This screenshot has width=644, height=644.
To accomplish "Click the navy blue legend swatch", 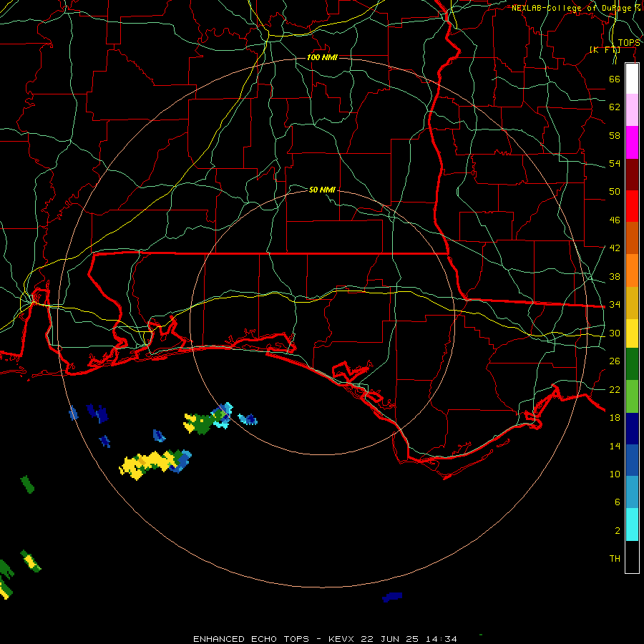I will 632,429.
